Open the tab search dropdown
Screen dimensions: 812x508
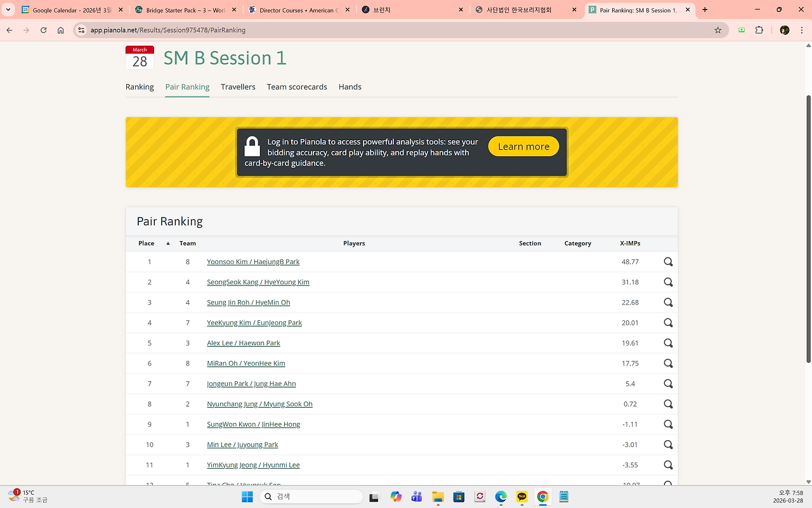coord(8,10)
